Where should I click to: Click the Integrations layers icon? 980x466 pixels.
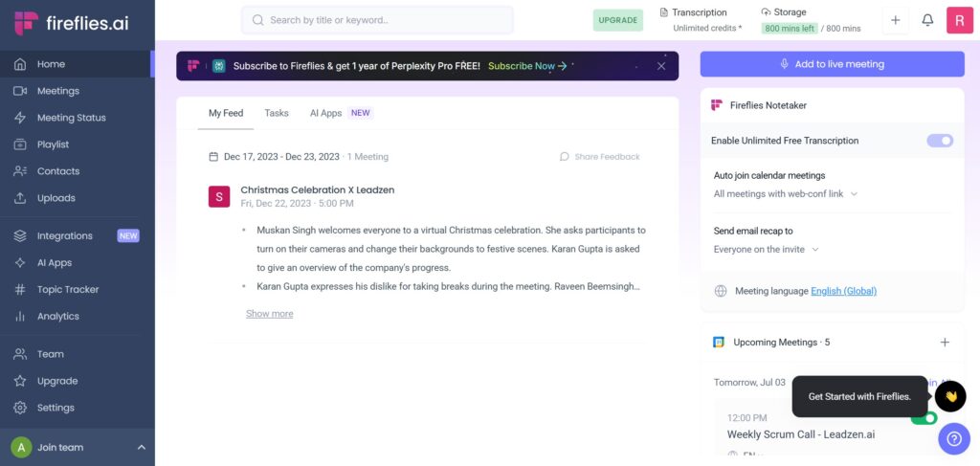(x=20, y=235)
